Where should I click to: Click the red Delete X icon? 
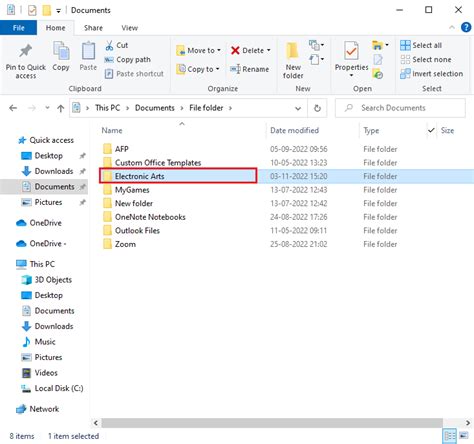[235, 50]
